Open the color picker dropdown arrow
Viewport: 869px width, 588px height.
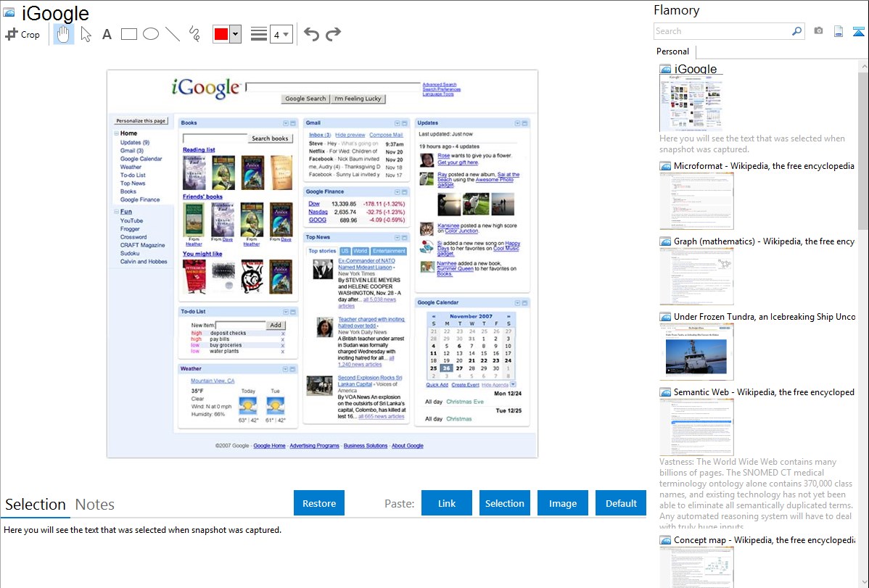tap(235, 34)
